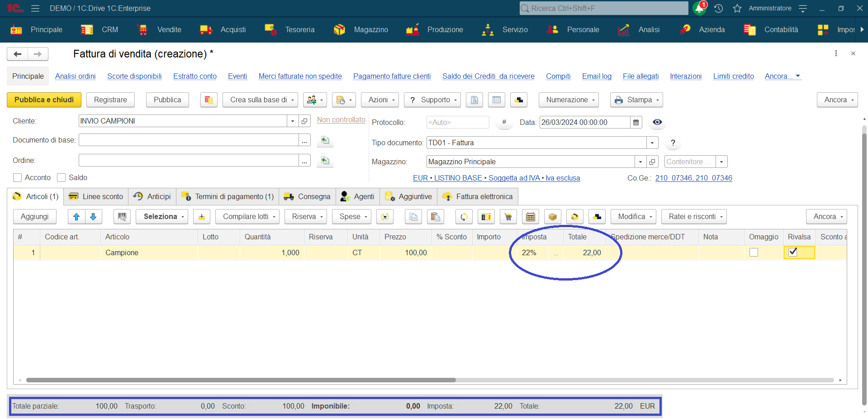Viewport: 868px width, 419px height.
Task: Open the Fattura elettronica tab
Action: (478, 196)
